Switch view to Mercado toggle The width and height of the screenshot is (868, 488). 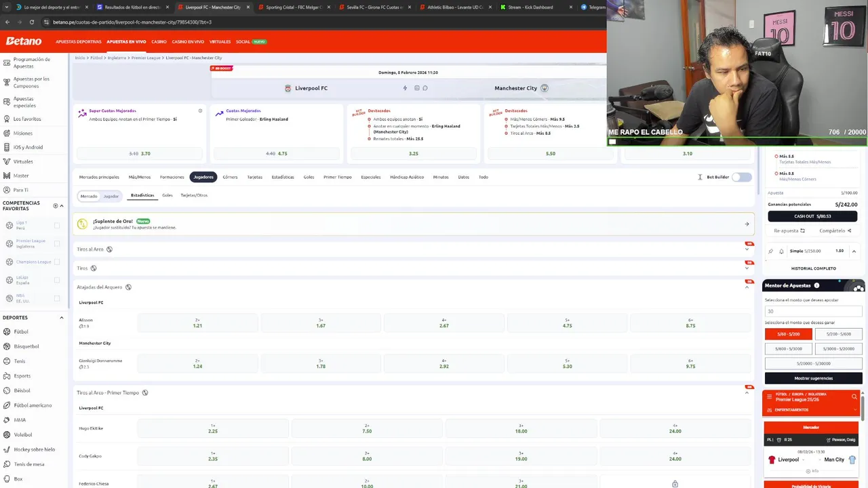pos(89,196)
